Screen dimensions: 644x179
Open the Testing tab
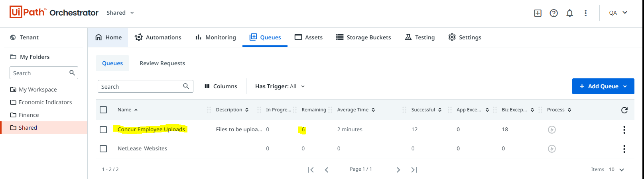coord(419,37)
